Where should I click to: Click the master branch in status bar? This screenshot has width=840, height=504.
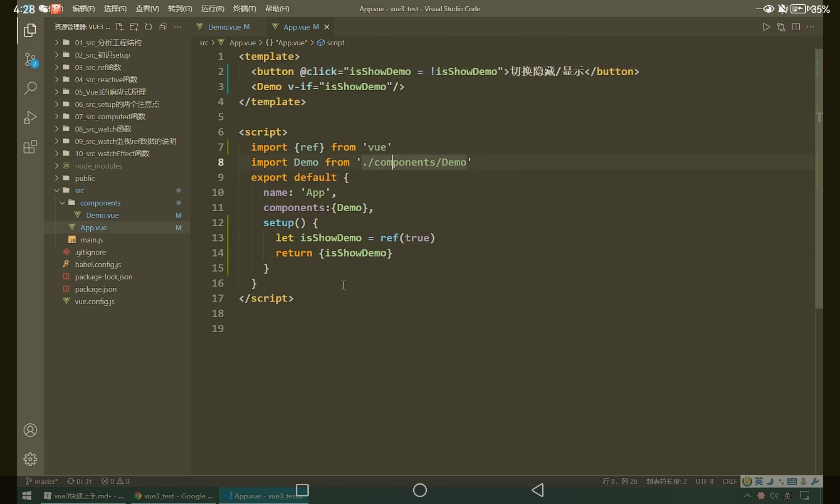42,481
